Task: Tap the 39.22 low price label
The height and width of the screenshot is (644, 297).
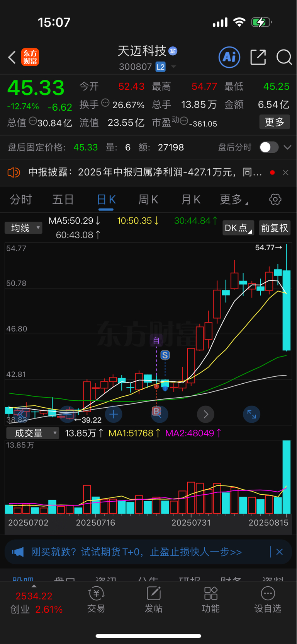Action: (88, 420)
